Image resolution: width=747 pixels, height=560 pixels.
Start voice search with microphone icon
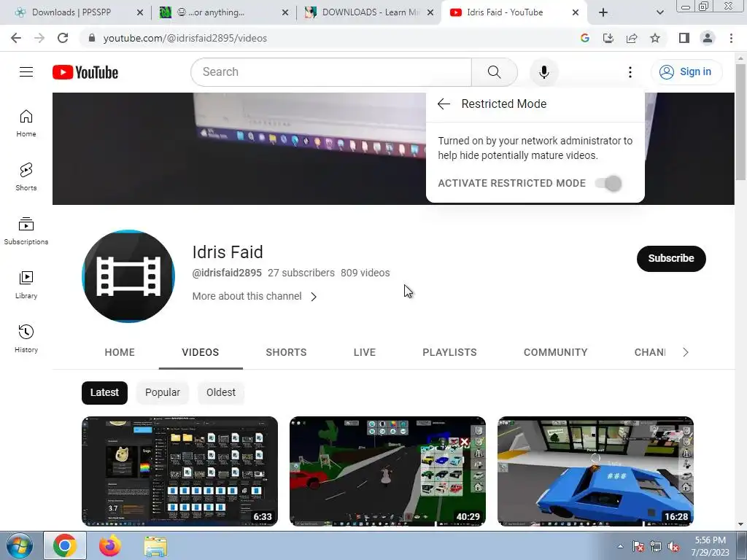pos(543,72)
